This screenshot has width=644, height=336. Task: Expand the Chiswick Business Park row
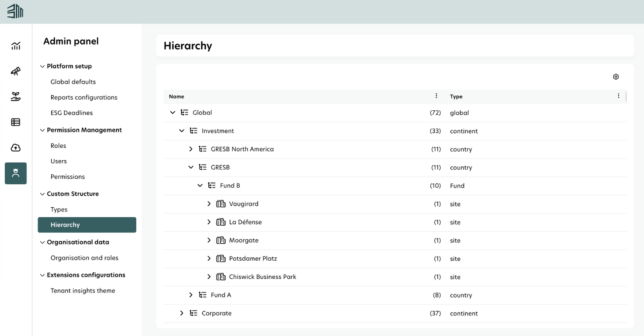click(x=209, y=277)
